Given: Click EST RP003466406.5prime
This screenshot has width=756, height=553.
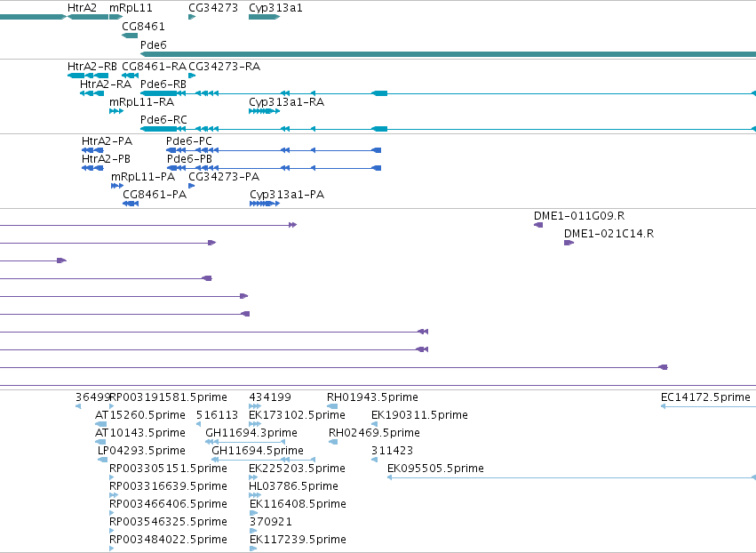Looking at the screenshot, I should (x=168, y=504).
